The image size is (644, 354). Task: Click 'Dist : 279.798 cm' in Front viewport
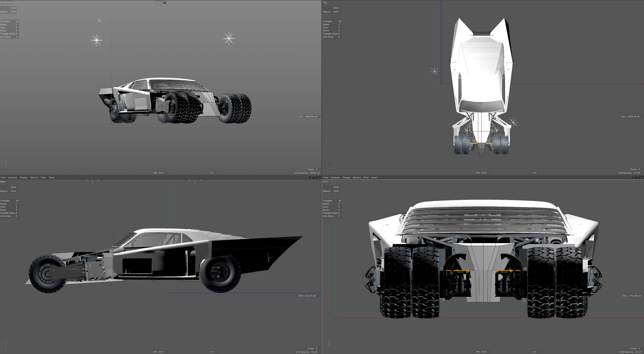point(632,296)
